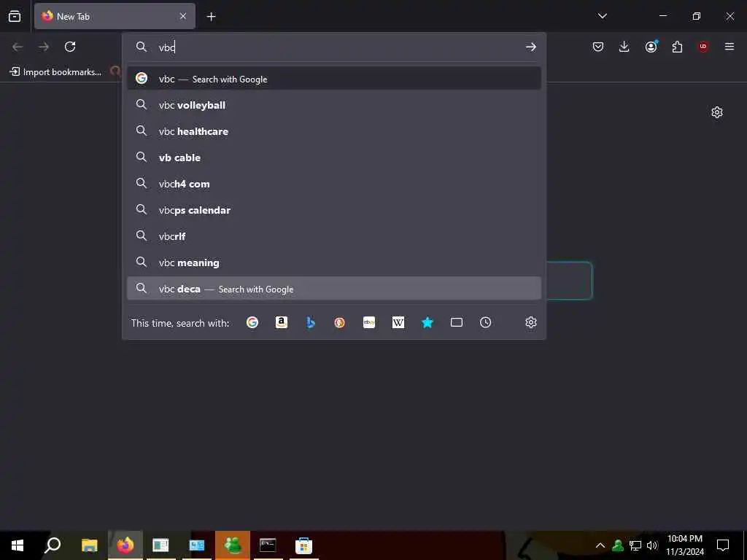Image resolution: width=747 pixels, height=560 pixels.
Task: Search open tabs with the tab icon
Action: pyautogui.click(x=457, y=322)
